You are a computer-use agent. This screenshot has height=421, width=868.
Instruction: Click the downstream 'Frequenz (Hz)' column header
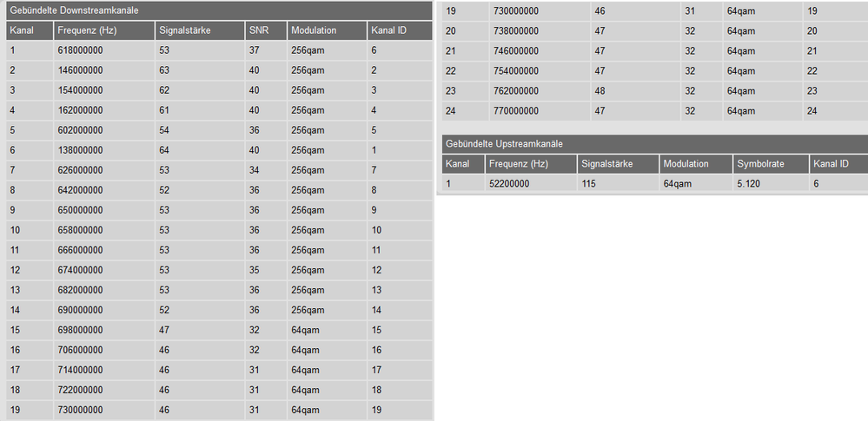(87, 30)
